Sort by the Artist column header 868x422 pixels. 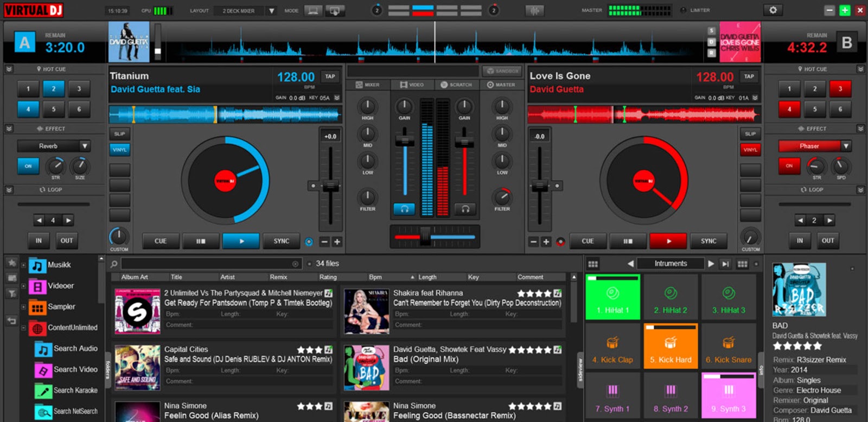(227, 277)
